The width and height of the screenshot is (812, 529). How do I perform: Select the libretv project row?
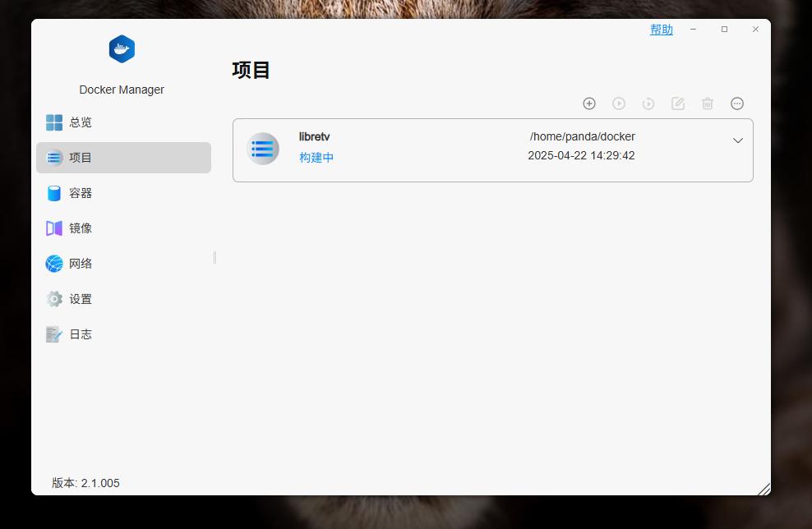[x=492, y=150]
